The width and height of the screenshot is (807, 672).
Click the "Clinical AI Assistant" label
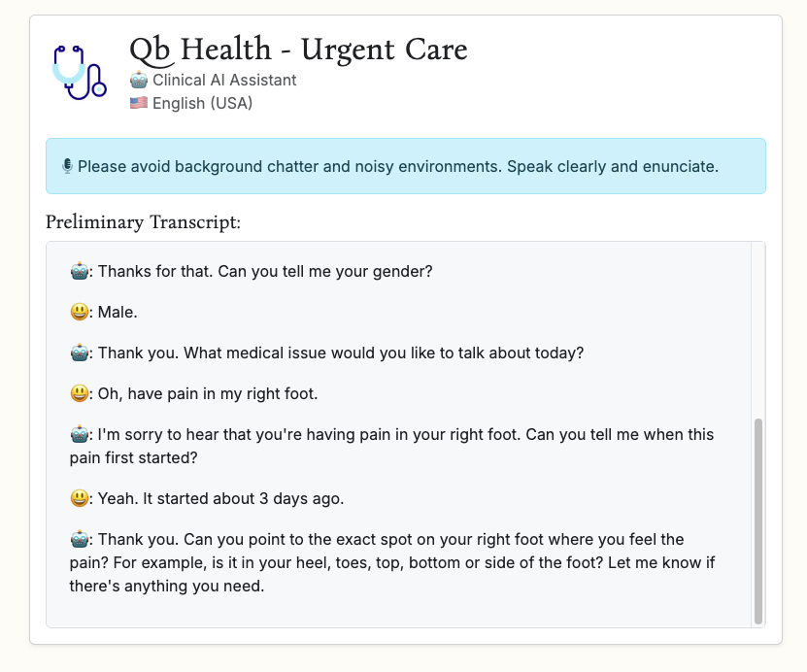coord(224,81)
